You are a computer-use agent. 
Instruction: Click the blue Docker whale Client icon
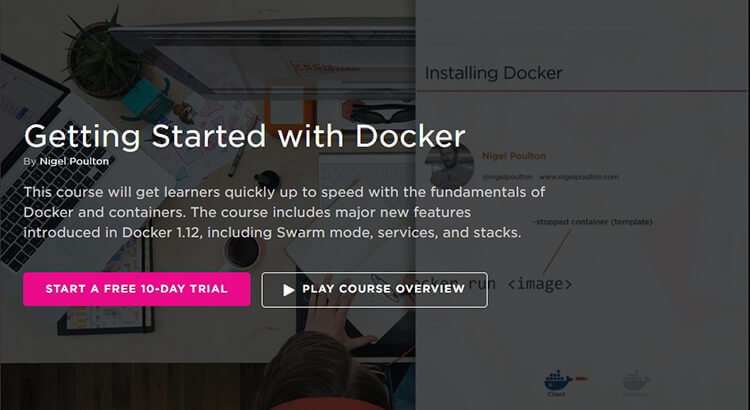[558, 381]
